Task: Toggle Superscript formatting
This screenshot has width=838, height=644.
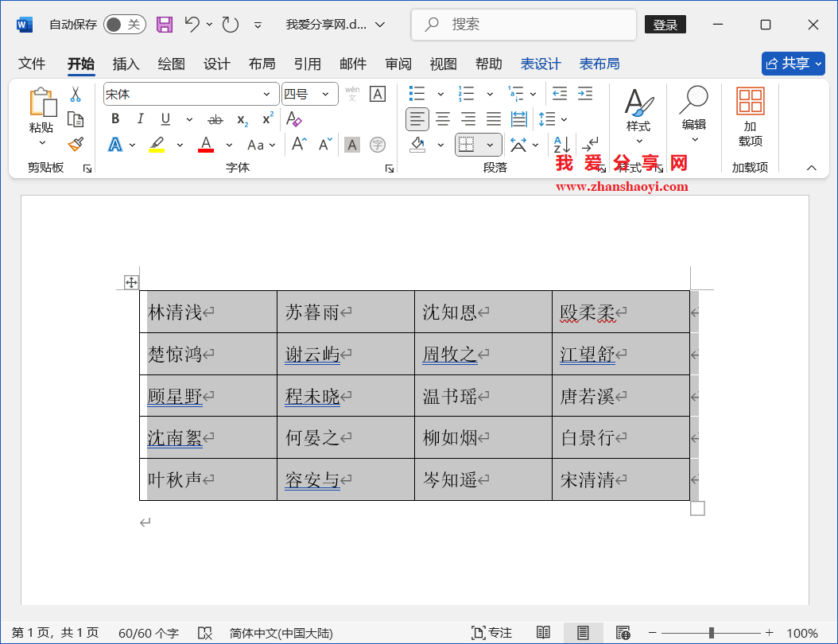Action: [x=268, y=118]
